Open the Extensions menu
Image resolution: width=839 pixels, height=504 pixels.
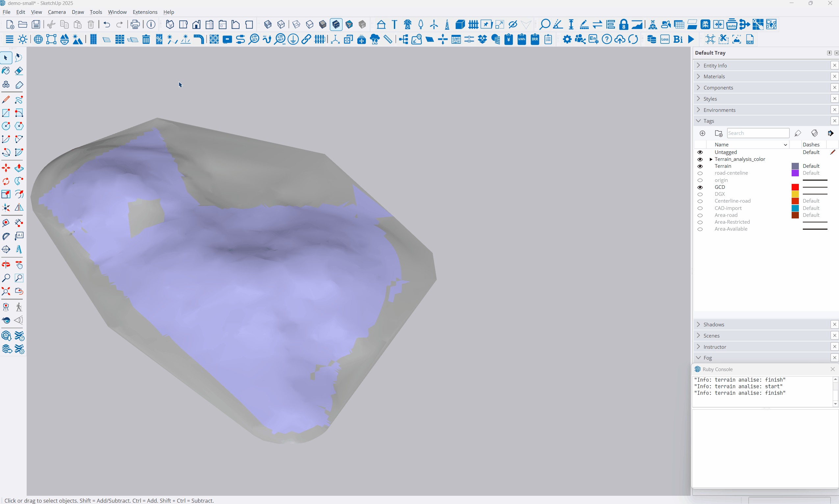click(145, 12)
